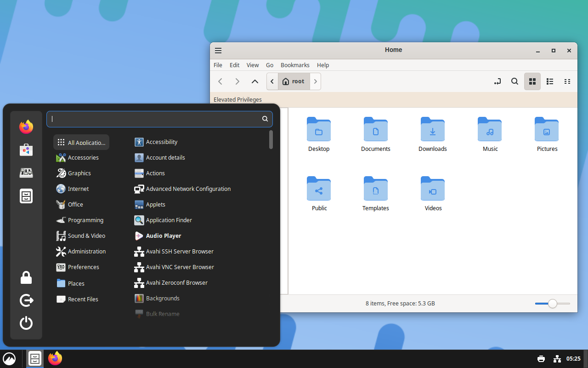This screenshot has width=588, height=368.
Task: Select the Graphics category
Action: (81, 173)
